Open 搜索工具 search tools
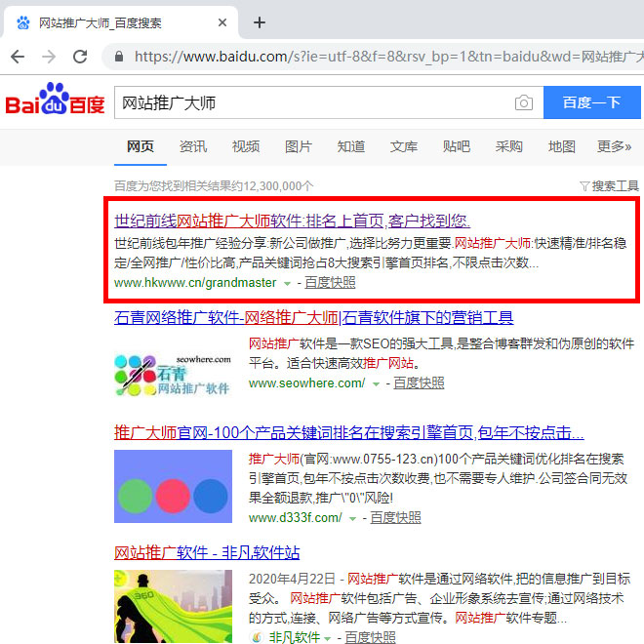Screen dimensions: 644x644 (x=615, y=186)
